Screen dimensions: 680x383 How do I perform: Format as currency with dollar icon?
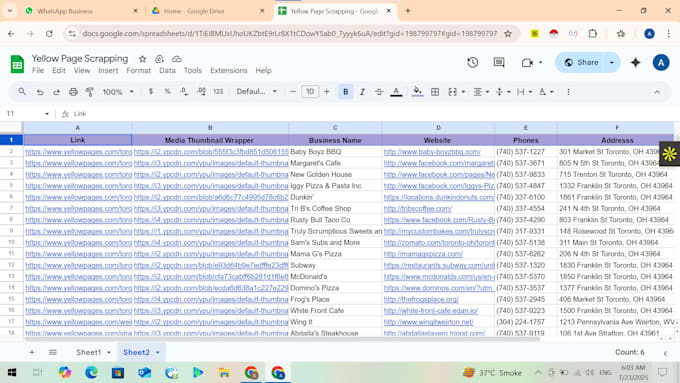[151, 92]
